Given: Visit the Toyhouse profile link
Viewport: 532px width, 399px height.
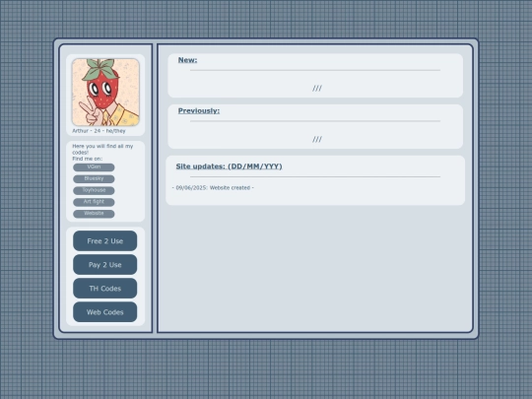Looking at the screenshot, I should click(94, 190).
